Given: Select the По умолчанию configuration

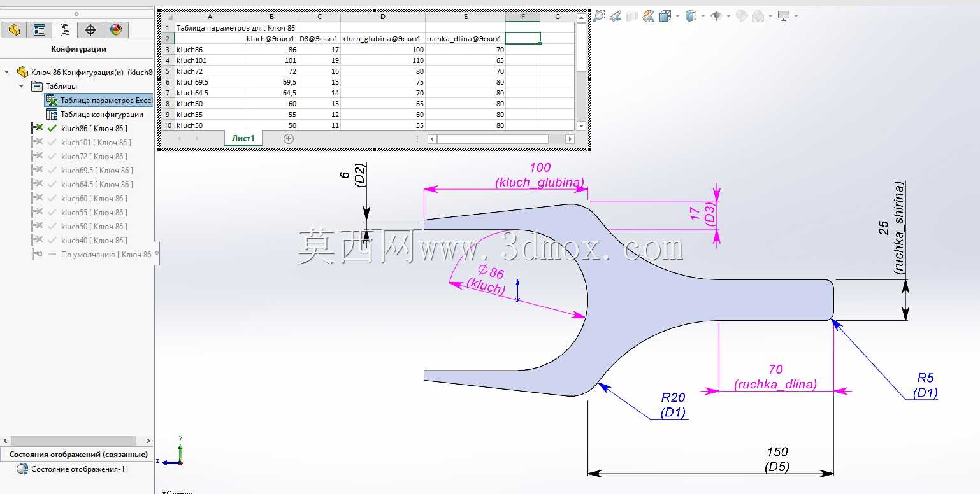Looking at the screenshot, I should coord(106,255).
